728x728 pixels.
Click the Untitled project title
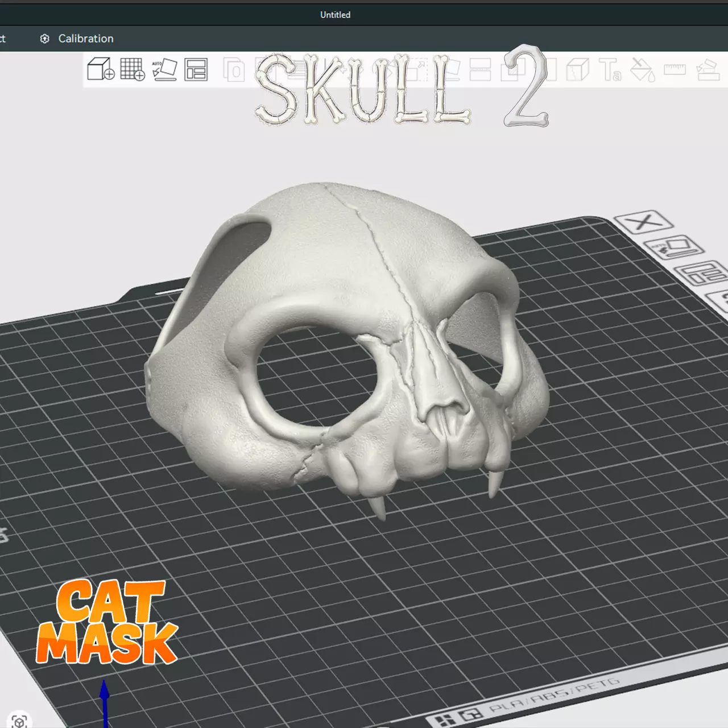(x=335, y=15)
